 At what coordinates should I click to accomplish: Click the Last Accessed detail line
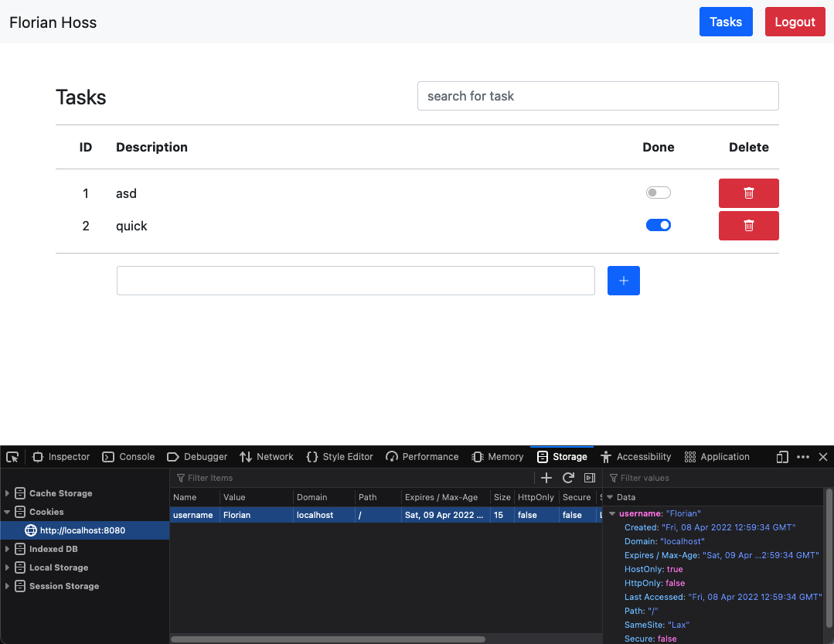click(723, 597)
